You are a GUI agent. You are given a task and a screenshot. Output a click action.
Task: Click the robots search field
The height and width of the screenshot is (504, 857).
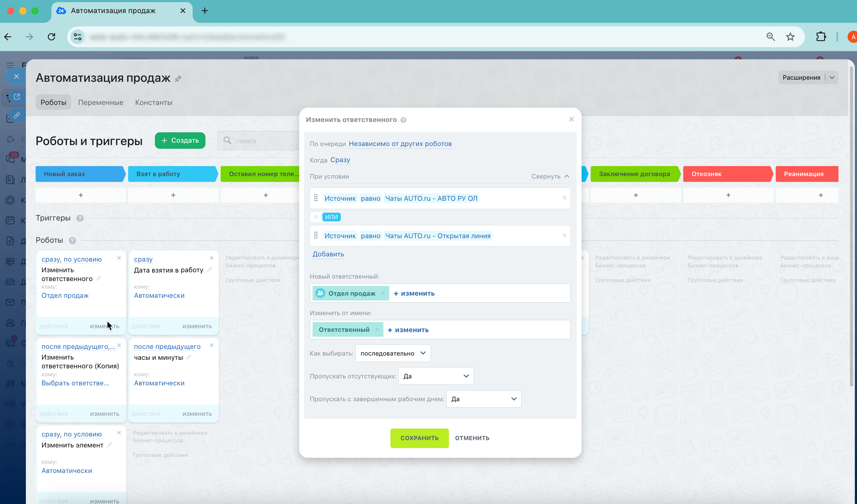click(x=258, y=141)
